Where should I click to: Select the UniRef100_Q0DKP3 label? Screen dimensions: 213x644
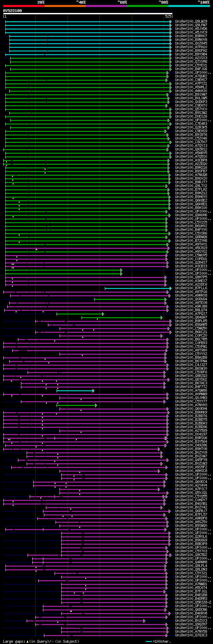tap(191, 102)
